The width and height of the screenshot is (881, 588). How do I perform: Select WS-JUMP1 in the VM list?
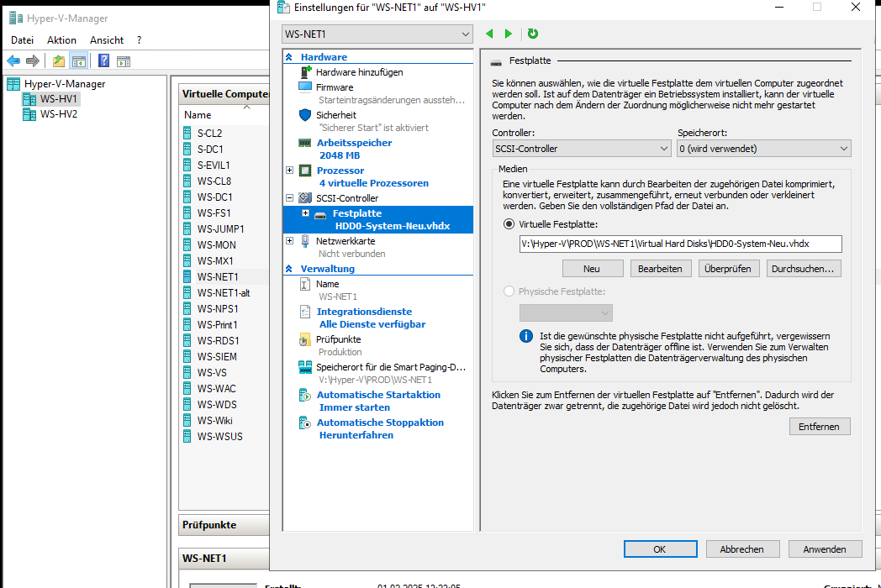click(221, 228)
